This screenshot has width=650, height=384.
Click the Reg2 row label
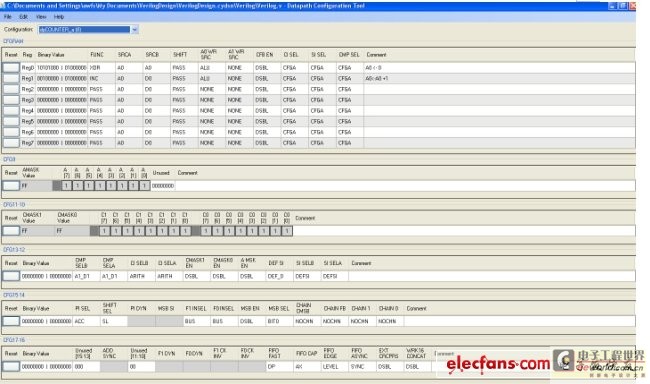(28, 89)
